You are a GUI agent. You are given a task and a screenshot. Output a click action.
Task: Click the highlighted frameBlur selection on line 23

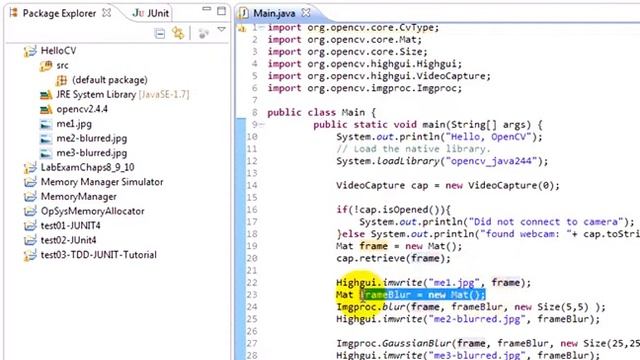(x=423, y=295)
